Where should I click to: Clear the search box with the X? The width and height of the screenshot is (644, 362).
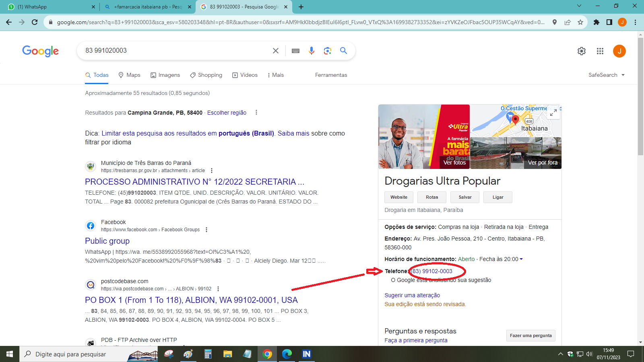[276, 51]
